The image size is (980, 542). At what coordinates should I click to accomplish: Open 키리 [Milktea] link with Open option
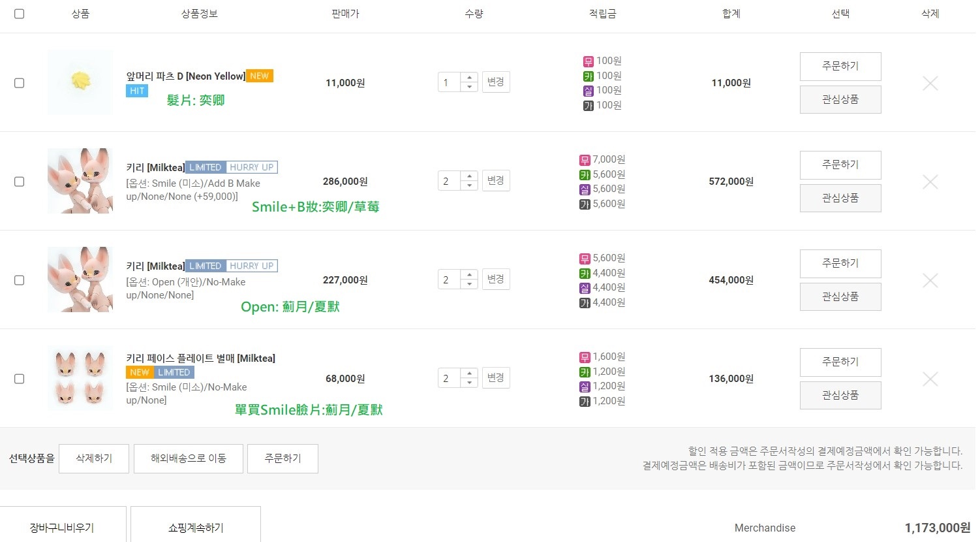pyautogui.click(x=155, y=266)
